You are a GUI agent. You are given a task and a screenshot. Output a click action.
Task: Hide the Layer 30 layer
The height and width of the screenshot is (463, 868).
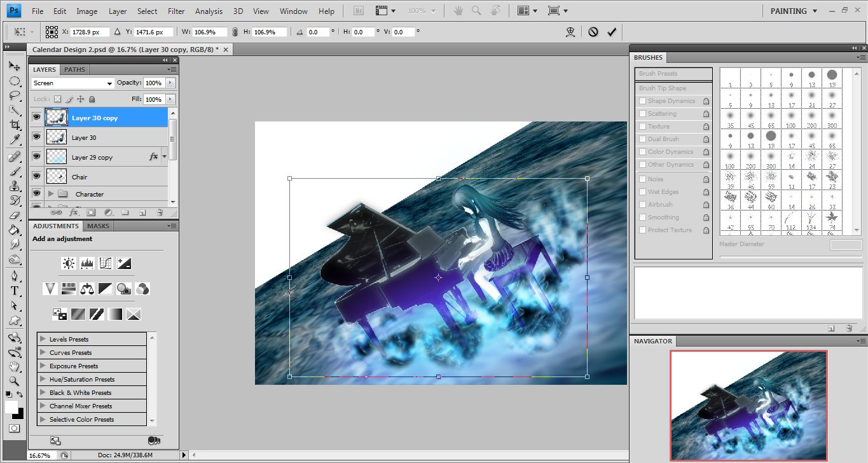[36, 137]
